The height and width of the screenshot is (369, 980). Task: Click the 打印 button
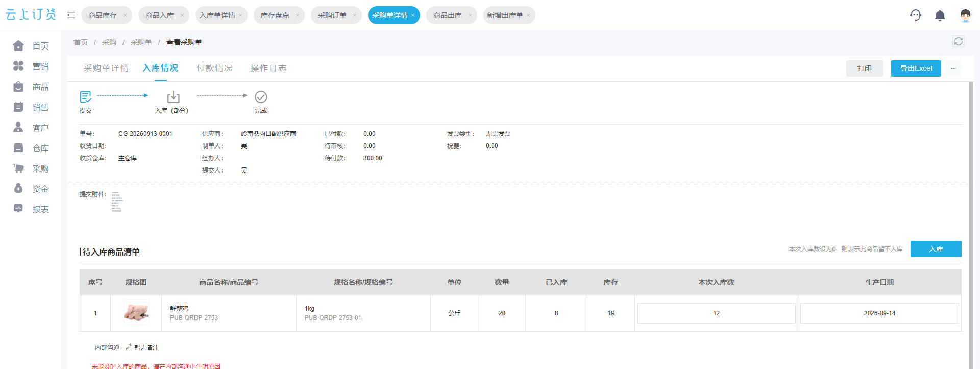(x=865, y=68)
